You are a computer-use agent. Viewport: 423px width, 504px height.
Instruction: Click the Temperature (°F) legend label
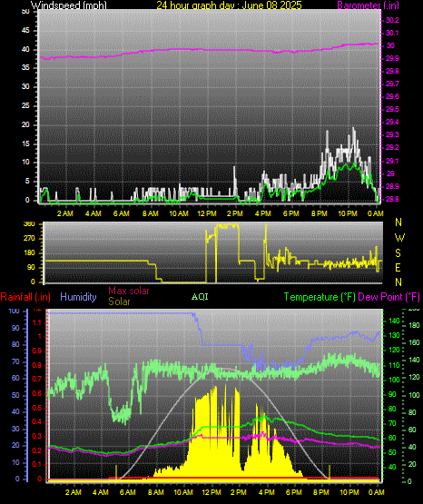point(320,297)
